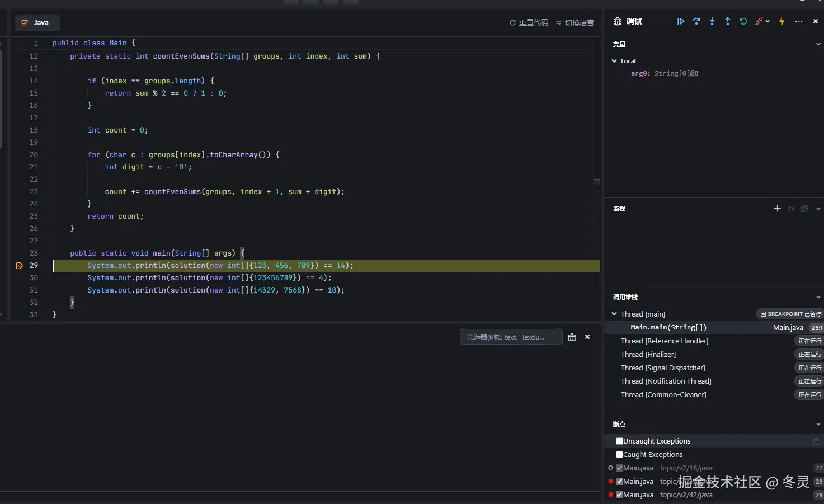824x504 pixels.
Task: Enable the Uncaught Exceptions checkbox
Action: 619,441
